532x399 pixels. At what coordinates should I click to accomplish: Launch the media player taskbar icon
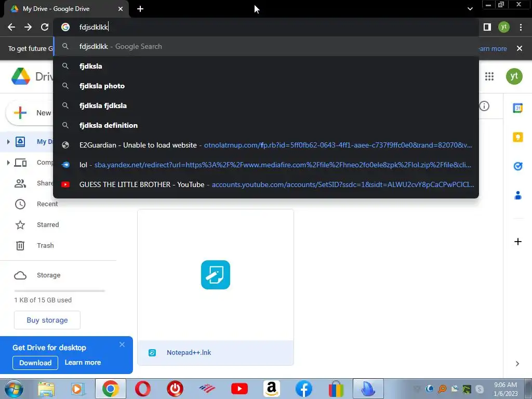(x=78, y=389)
